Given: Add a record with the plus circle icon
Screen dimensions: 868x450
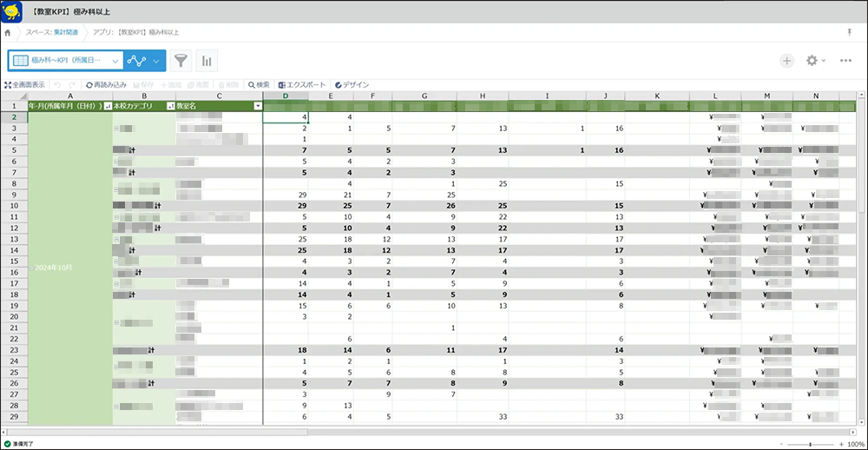Looking at the screenshot, I should coord(786,61).
